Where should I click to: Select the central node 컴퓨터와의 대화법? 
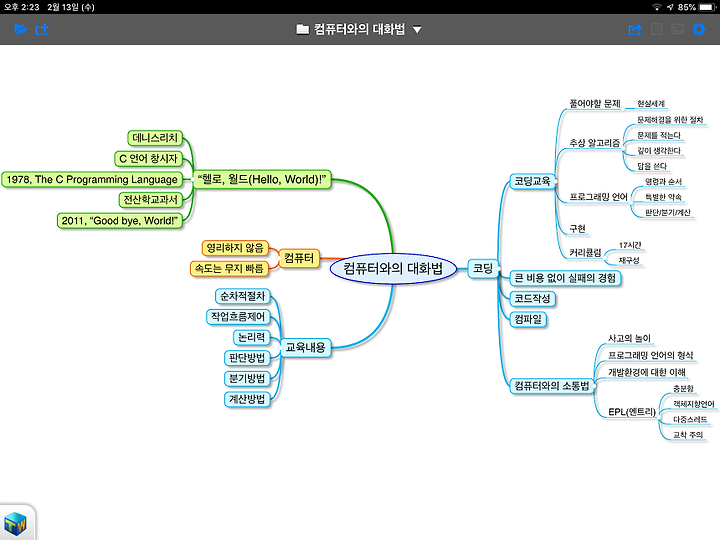393,268
